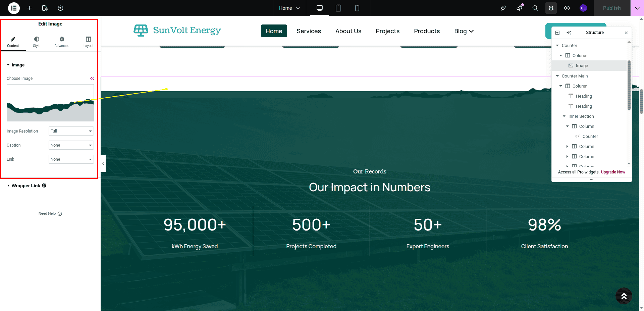Open the Style tab
644x311 pixels.
pos(37,42)
